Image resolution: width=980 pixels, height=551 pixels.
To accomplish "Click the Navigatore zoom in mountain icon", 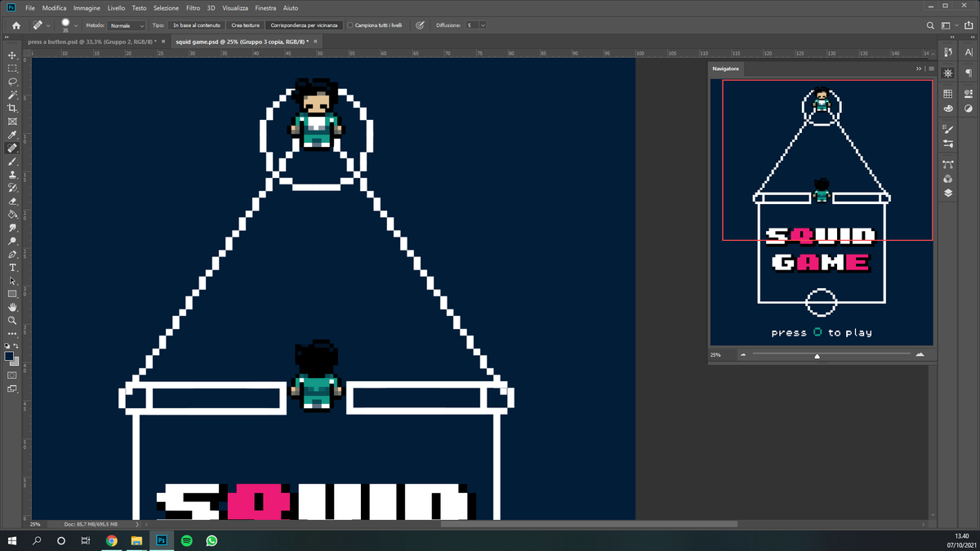I will (x=920, y=355).
